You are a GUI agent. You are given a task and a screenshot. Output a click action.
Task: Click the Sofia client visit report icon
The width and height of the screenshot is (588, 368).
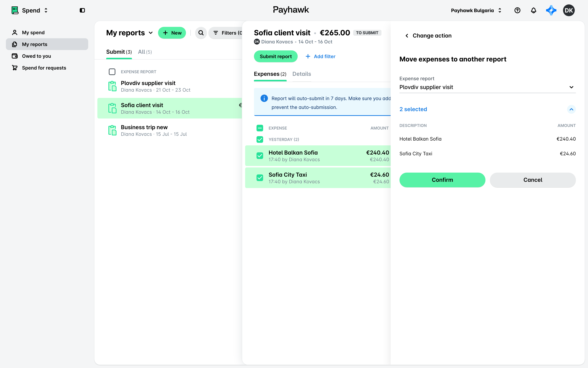coord(112,108)
